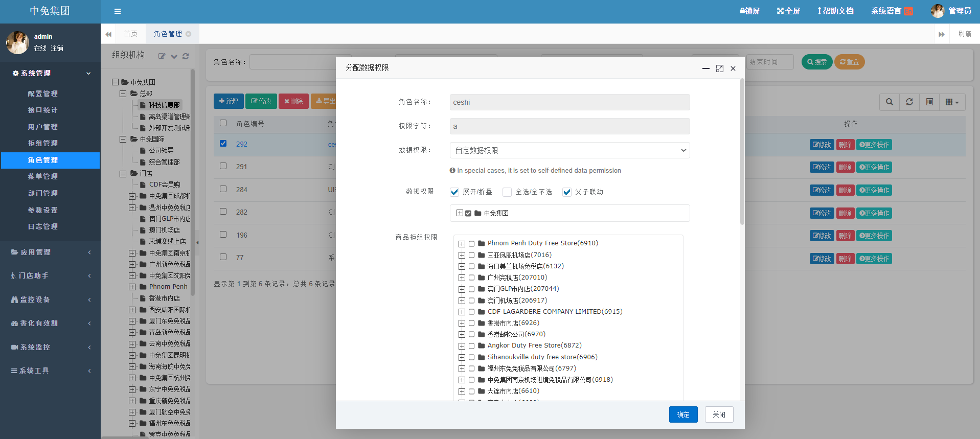Screen dimensions: 980x439
Task: Toggle the 展开/折叠 checkbox
Action: [x=454, y=192]
